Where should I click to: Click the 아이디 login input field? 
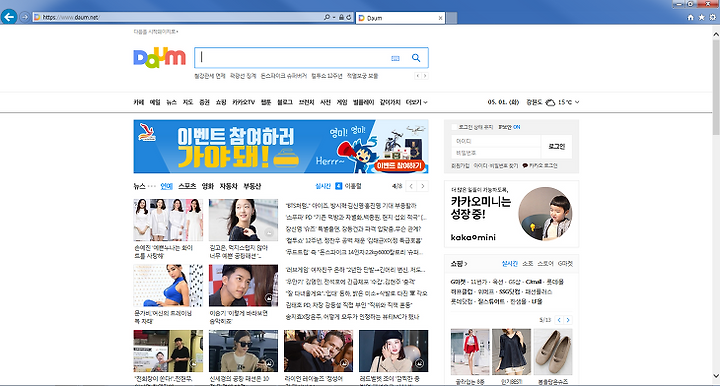(496, 141)
